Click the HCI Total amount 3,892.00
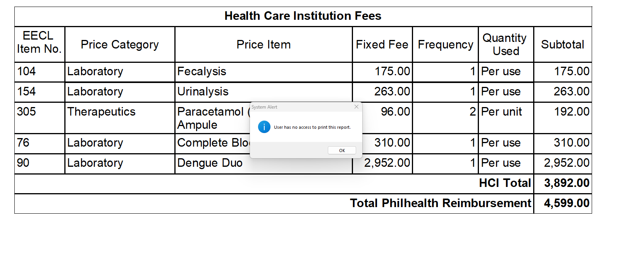Screen dimensions: 644x268 point(567,183)
